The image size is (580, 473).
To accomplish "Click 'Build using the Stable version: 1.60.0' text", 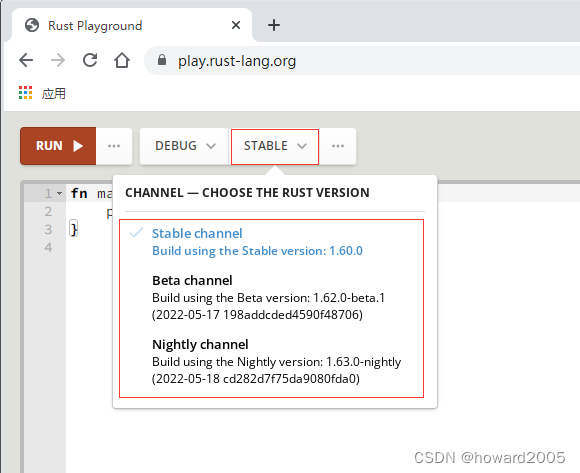I will pos(257,251).
